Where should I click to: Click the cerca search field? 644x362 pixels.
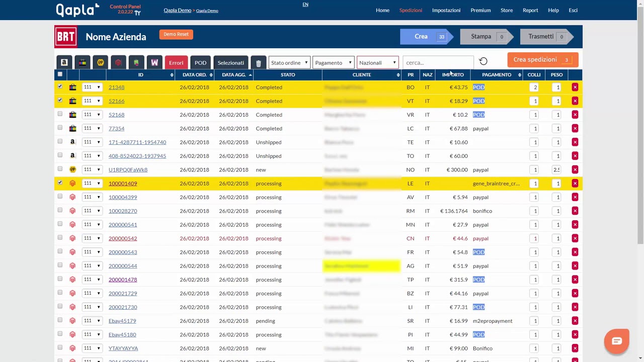(438, 63)
